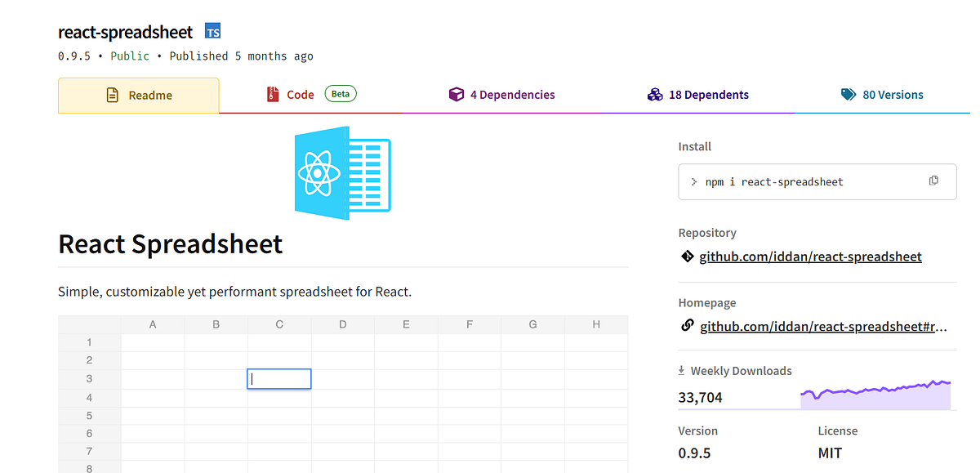Click the Beta badge next to Code
This screenshot has height=473, width=980.
tap(340, 93)
